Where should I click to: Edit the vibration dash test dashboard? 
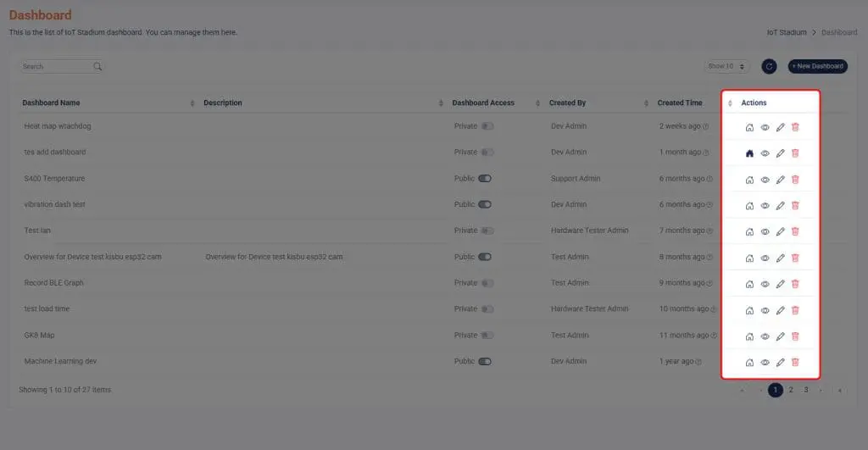[x=780, y=206]
